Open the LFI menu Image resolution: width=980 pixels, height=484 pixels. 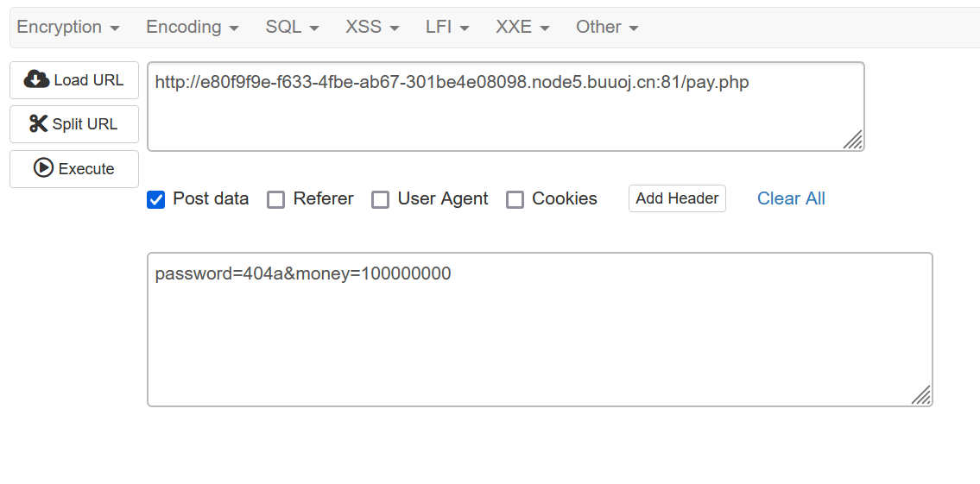coord(448,28)
